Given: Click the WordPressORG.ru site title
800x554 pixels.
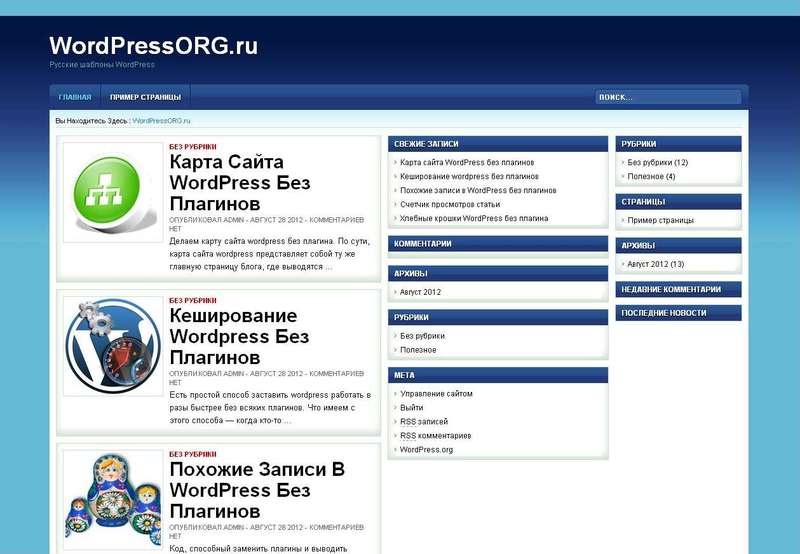Looking at the screenshot, I should [x=154, y=45].
